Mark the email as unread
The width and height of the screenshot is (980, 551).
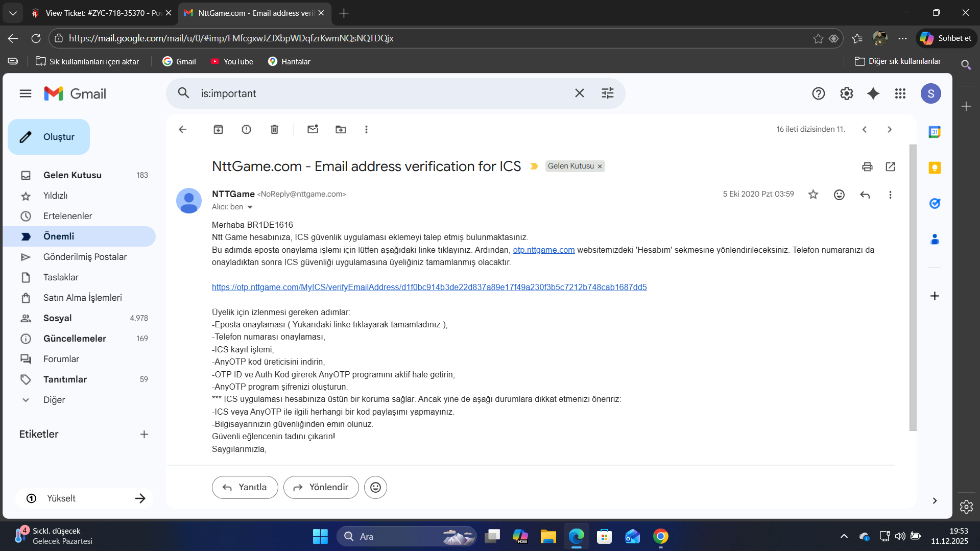click(x=313, y=130)
